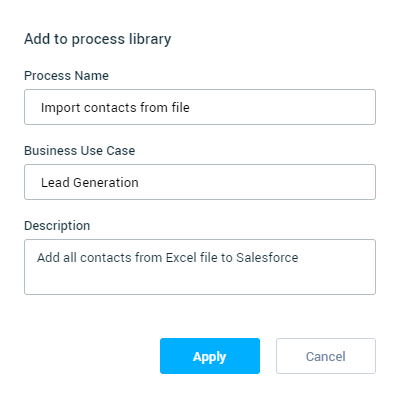Click empty second line of Description box
Screen dimensions: 399x405
(x=200, y=278)
